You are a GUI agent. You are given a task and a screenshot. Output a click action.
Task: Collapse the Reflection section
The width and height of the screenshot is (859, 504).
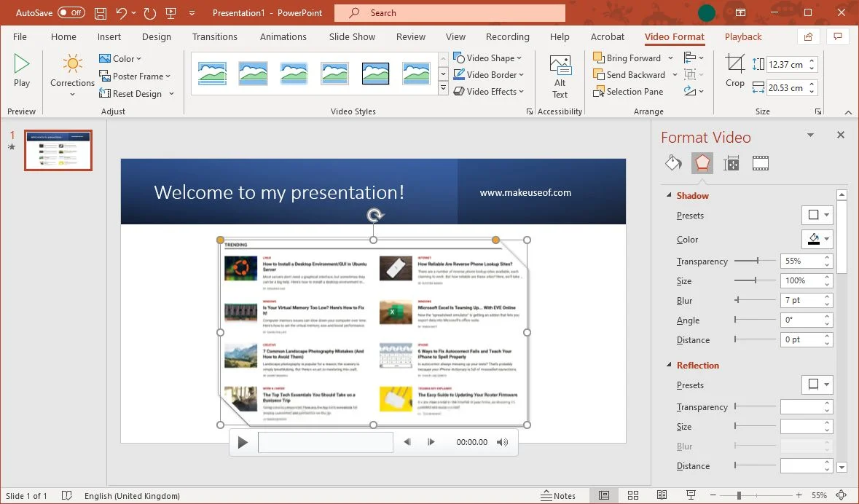668,365
